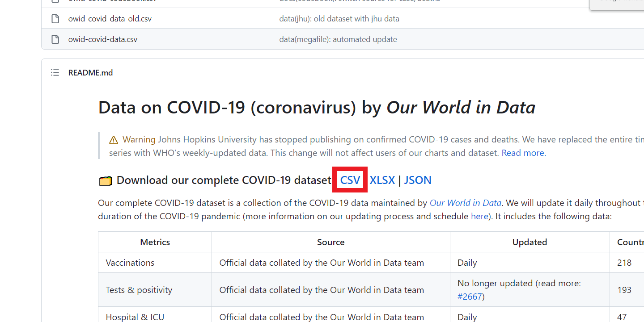
Task: Open the README outline list icon
Action: click(x=55, y=72)
